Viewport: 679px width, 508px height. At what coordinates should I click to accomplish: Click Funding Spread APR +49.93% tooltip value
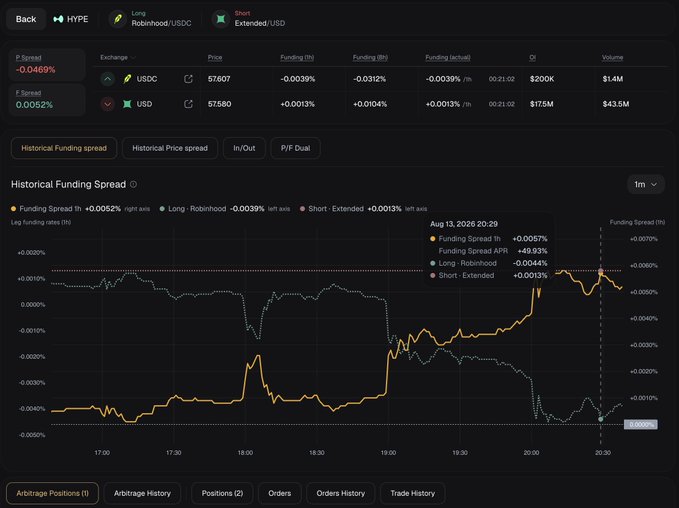coord(532,251)
